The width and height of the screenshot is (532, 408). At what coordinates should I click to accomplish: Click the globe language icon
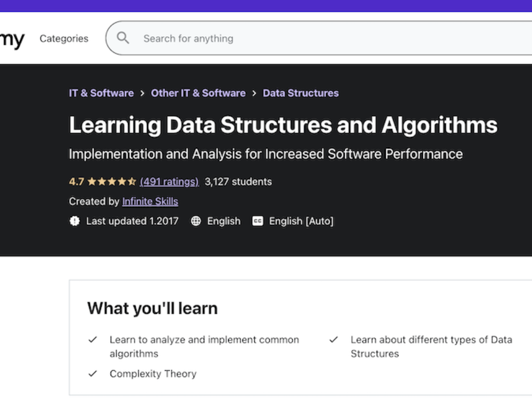point(196,221)
